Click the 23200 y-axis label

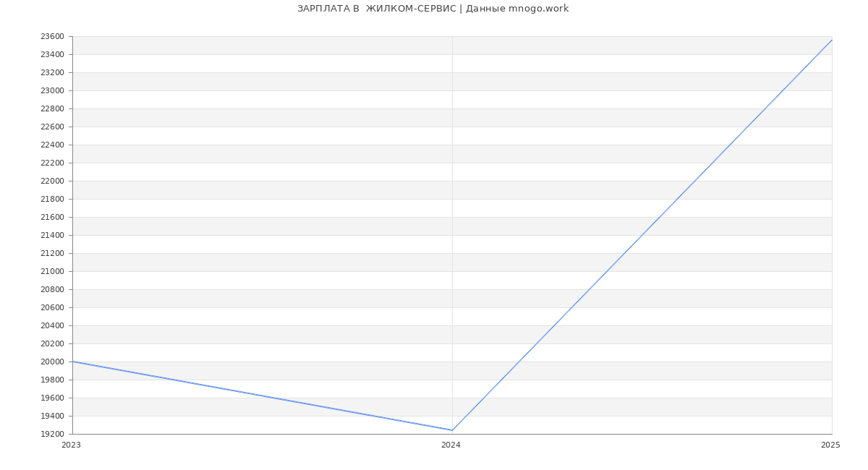coord(52,72)
